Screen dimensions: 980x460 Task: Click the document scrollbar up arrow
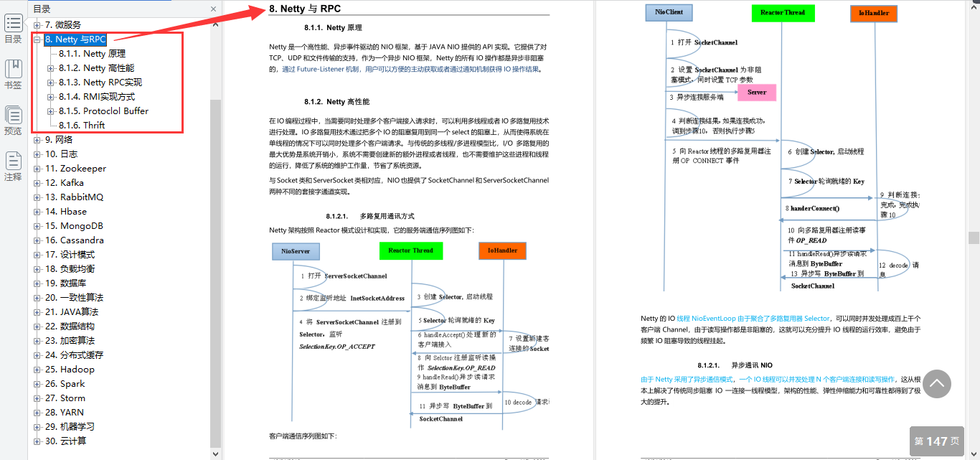point(974,6)
